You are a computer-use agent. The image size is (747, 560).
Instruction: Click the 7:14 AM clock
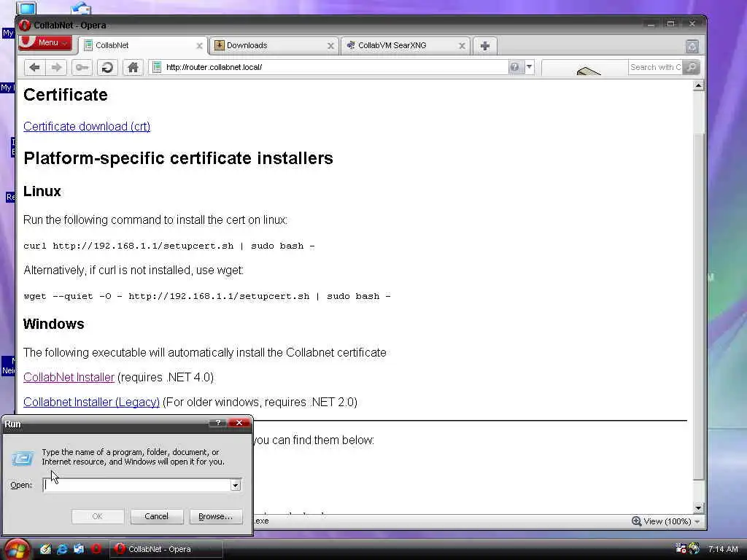pos(723,549)
